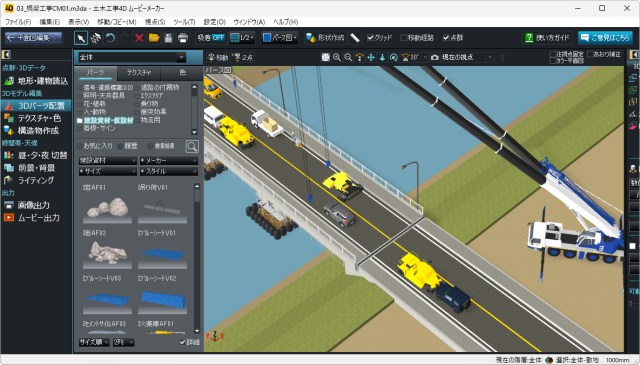Open the サイズ filter dropdown

108,171
